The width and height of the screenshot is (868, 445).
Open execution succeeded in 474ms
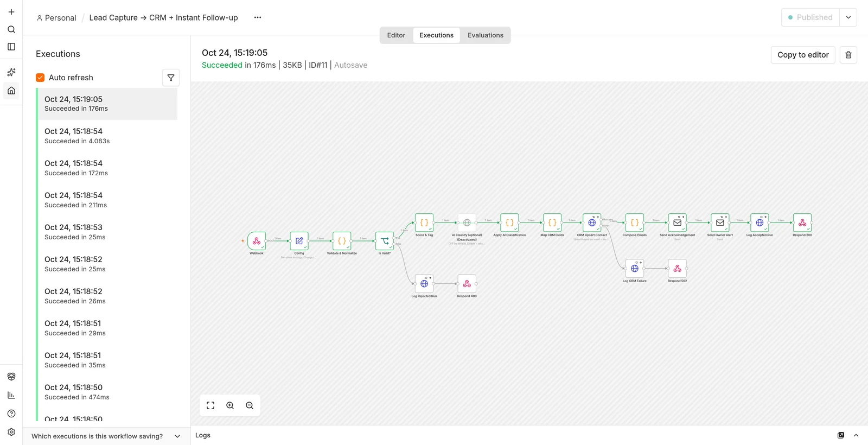(x=107, y=392)
